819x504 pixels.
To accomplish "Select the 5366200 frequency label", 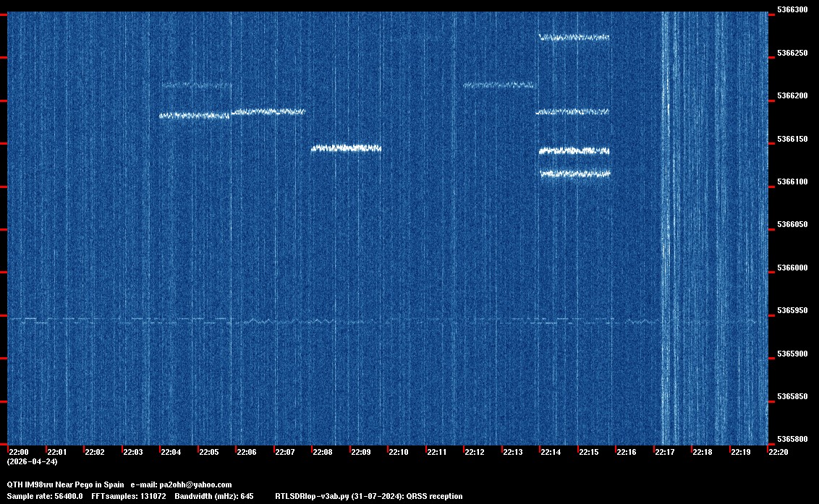I will [x=792, y=96].
